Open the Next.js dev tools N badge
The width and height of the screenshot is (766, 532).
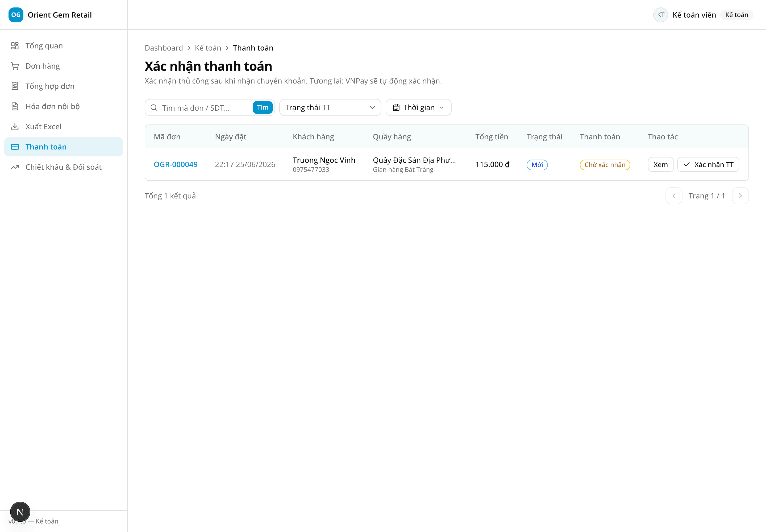(20, 512)
